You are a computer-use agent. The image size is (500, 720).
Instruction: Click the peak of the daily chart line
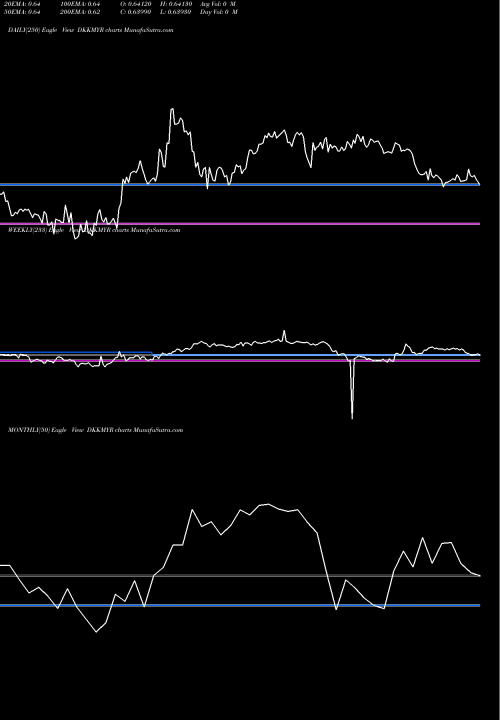172,109
